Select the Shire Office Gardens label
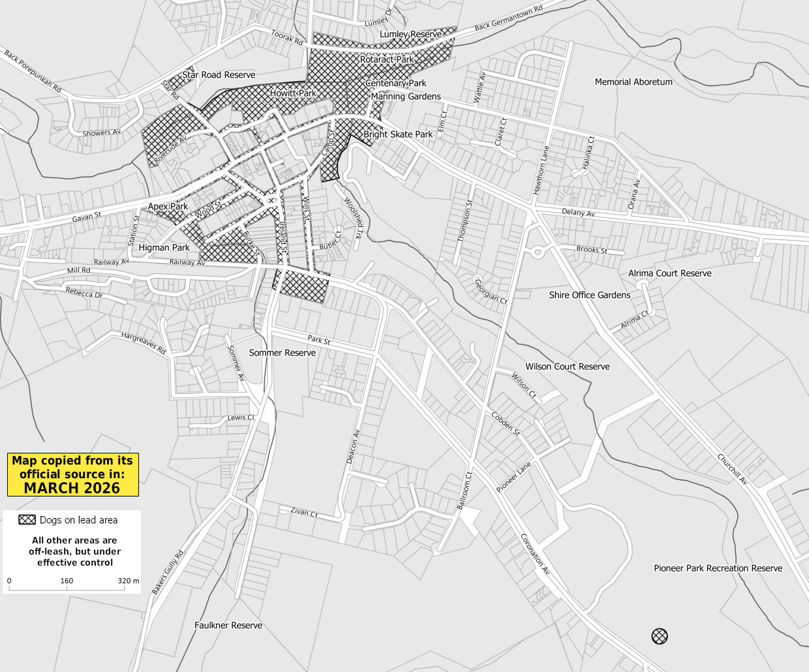Viewport: 809px width, 672px height. tap(589, 295)
